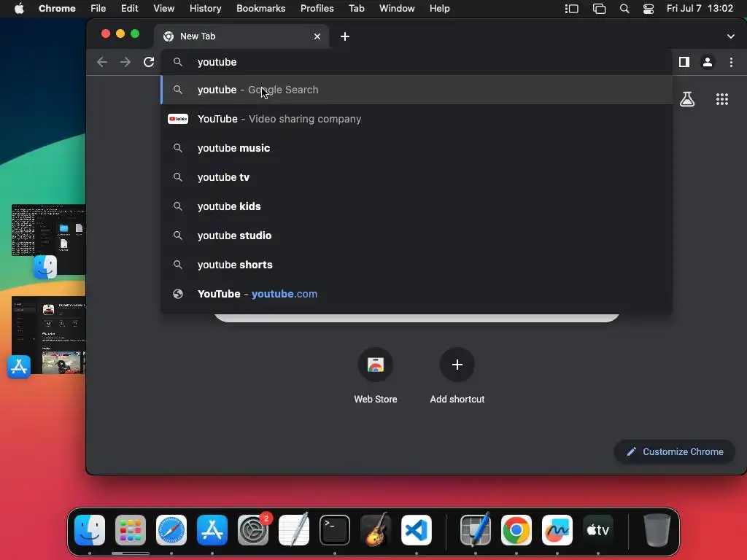Open Trash from the Dock
The height and width of the screenshot is (560, 747).
click(657, 530)
